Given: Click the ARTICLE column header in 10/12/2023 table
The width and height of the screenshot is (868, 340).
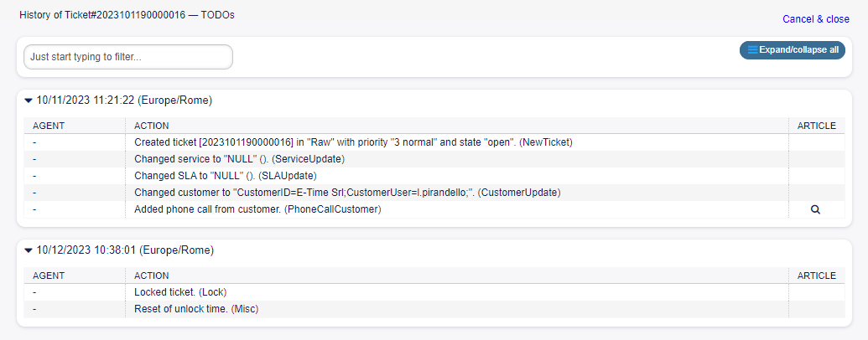Looking at the screenshot, I should click(816, 276).
